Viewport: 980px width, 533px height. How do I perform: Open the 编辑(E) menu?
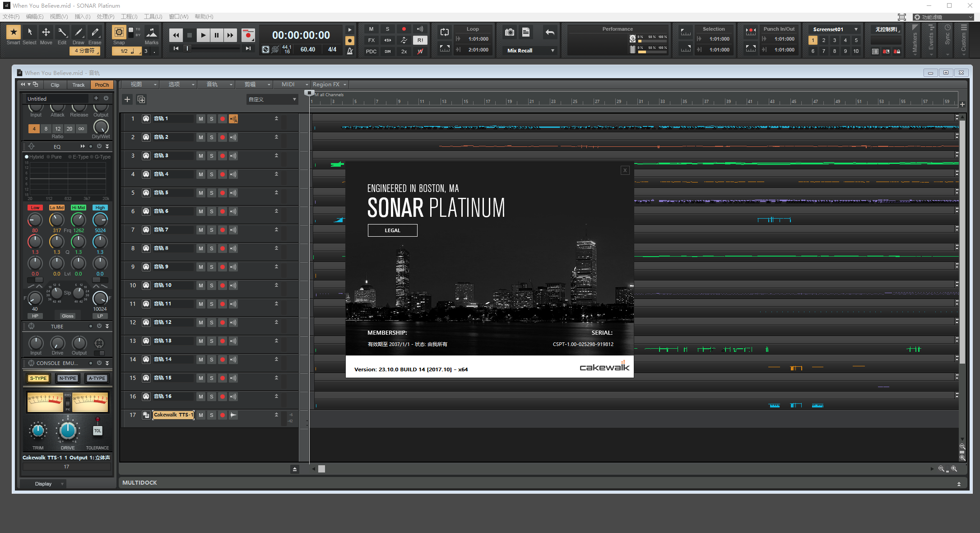pyautogui.click(x=35, y=17)
